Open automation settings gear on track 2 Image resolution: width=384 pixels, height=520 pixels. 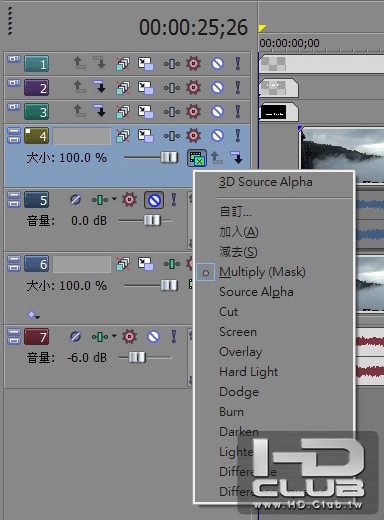(x=194, y=87)
